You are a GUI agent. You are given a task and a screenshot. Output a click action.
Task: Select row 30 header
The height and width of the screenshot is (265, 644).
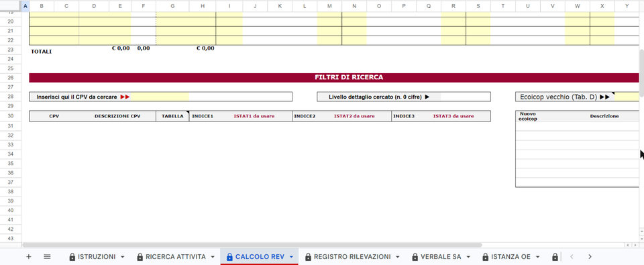click(11, 116)
